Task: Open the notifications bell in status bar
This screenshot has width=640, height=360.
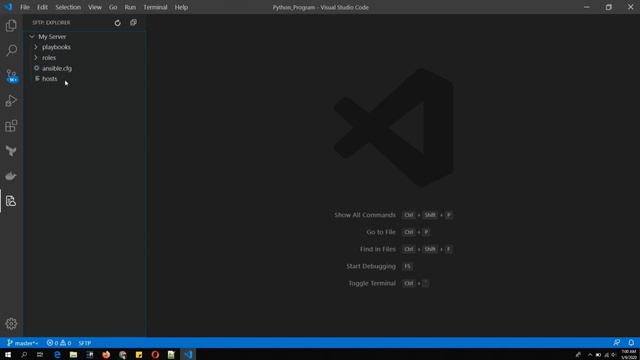Action: [631, 343]
